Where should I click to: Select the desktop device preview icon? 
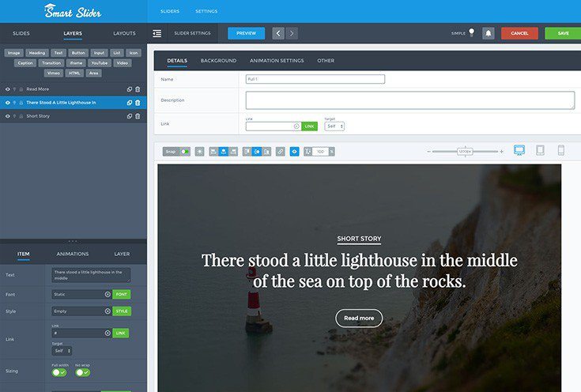pyautogui.click(x=519, y=150)
